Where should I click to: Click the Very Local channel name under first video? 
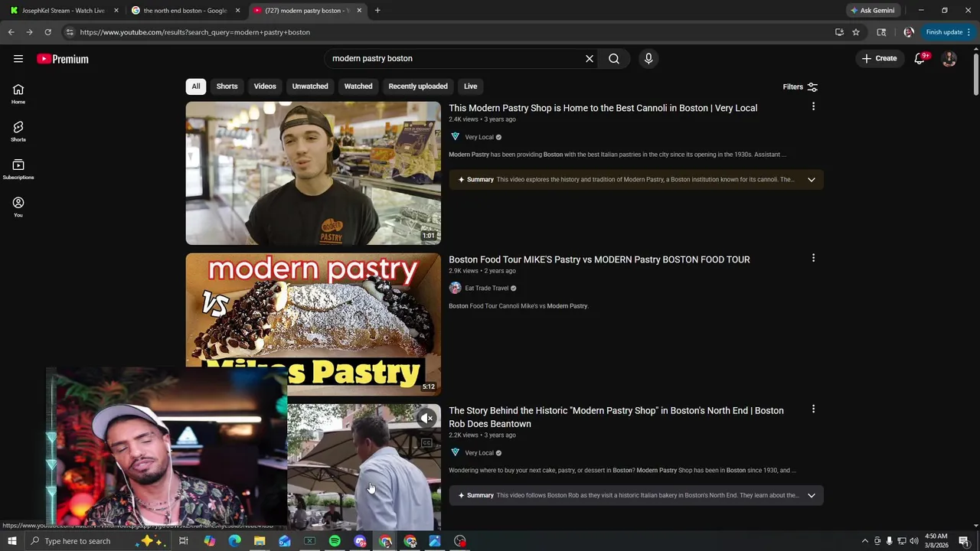(x=479, y=137)
